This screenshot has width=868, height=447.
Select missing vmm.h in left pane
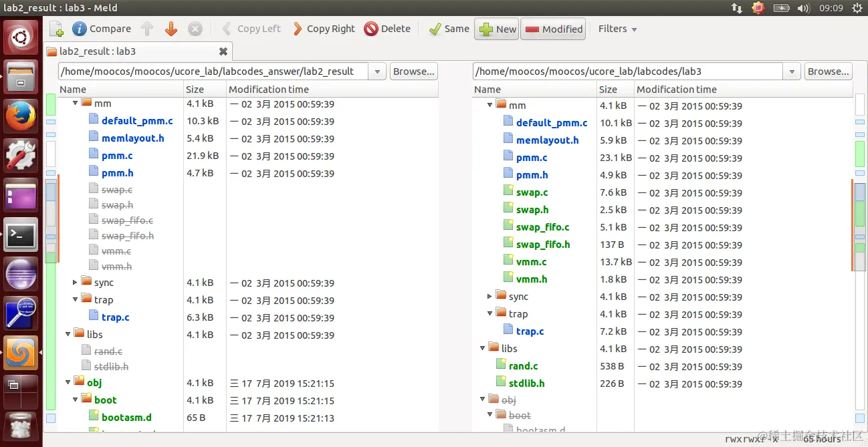click(x=116, y=267)
